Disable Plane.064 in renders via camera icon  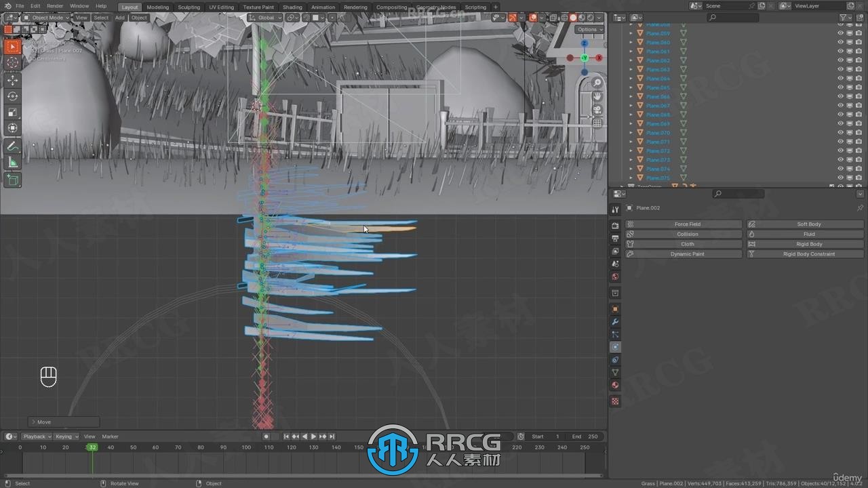click(859, 79)
